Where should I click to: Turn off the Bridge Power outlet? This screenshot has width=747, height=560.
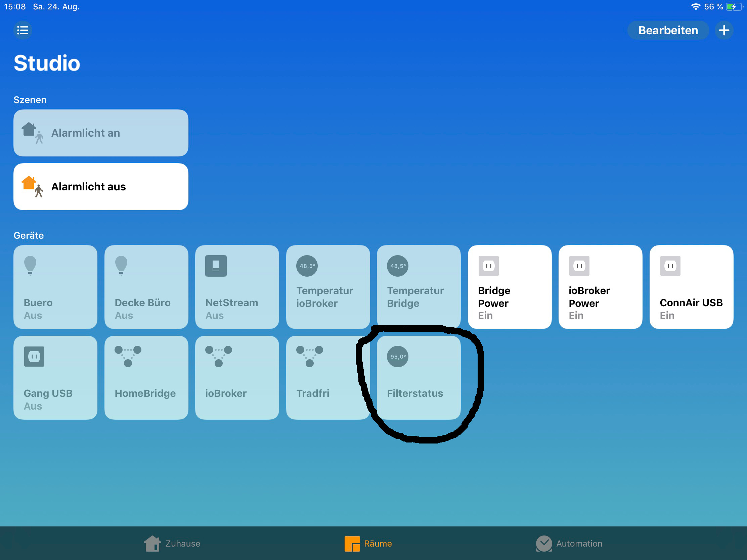pos(509,287)
